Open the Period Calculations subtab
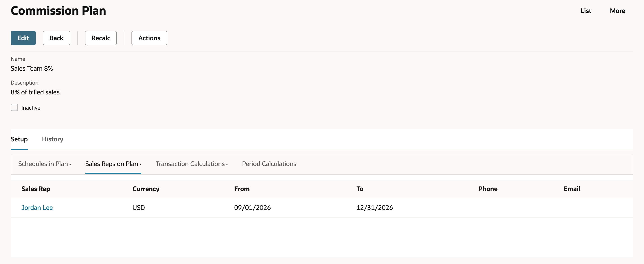The width and height of the screenshot is (644, 264). point(269,164)
